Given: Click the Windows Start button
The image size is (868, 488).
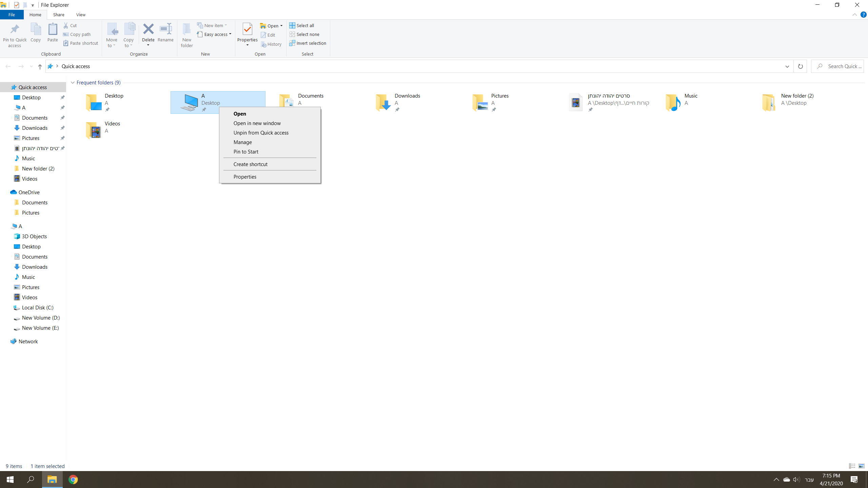Looking at the screenshot, I should (10, 480).
